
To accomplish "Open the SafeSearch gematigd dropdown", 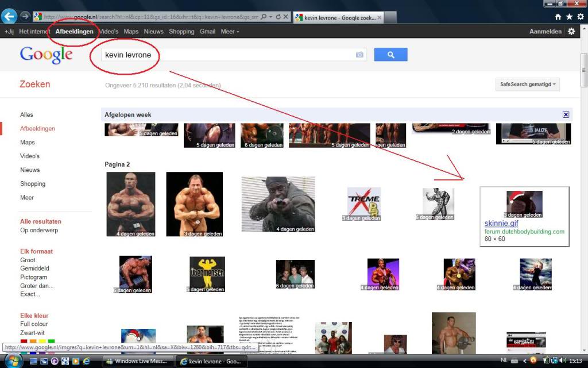I will click(x=527, y=85).
